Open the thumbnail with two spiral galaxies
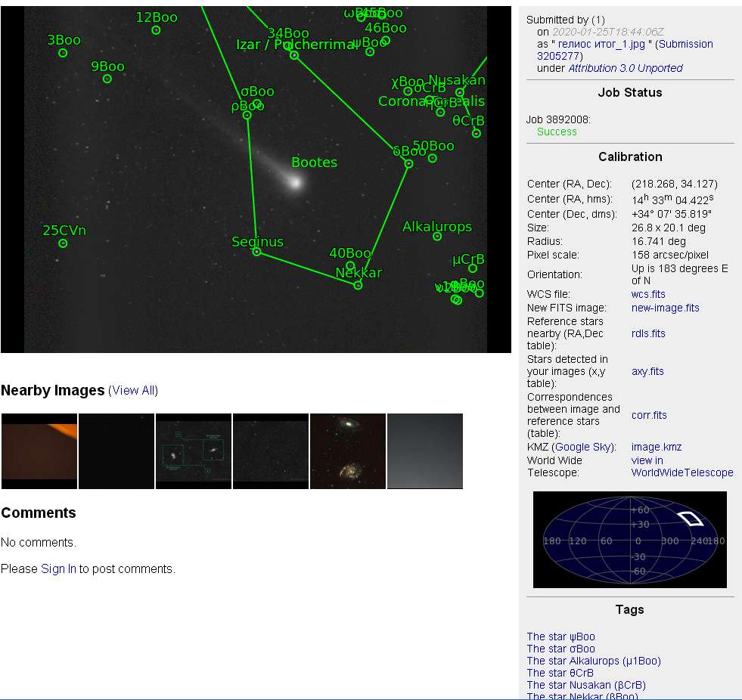742x700 pixels. pos(348,451)
